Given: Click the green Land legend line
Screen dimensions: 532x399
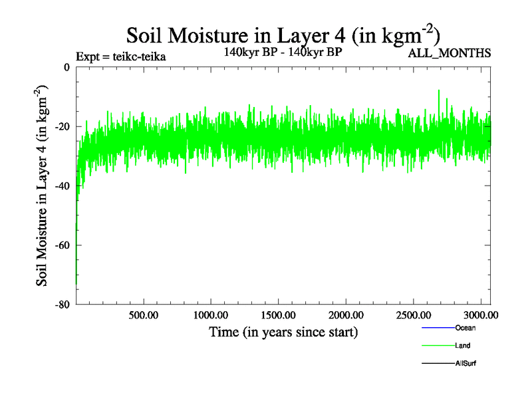Looking at the screenshot, I should tap(438, 346).
